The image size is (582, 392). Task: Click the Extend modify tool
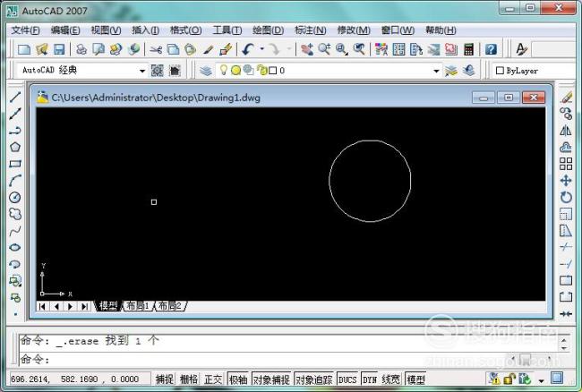tap(566, 264)
